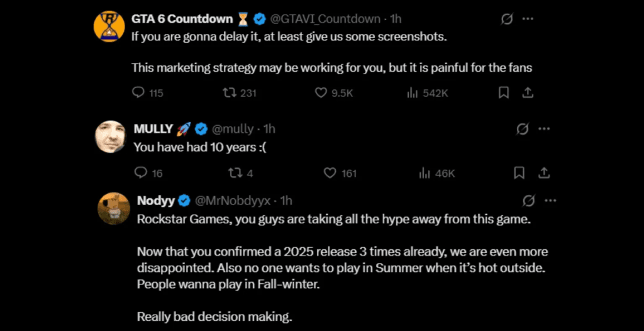Open Grok icon on GTA 6 Countdown tweet
This screenshot has width=644, height=331.
coord(507,20)
